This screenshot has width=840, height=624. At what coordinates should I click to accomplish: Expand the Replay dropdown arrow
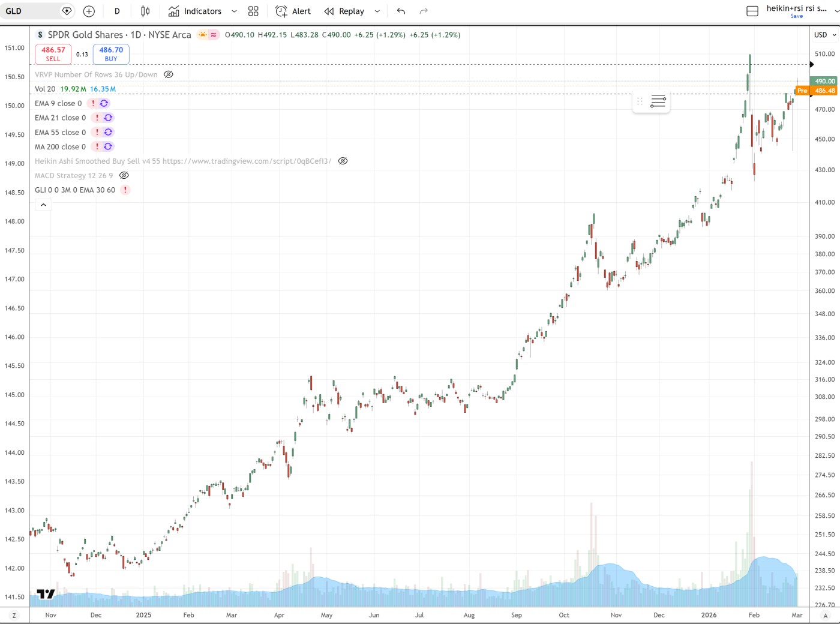pyautogui.click(x=377, y=11)
